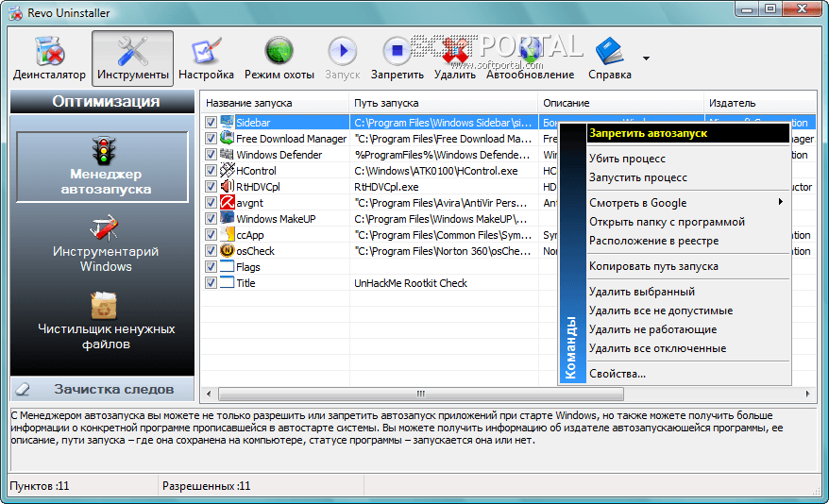Click the osCheck Norton icon
The width and height of the screenshot is (829, 504).
click(227, 250)
